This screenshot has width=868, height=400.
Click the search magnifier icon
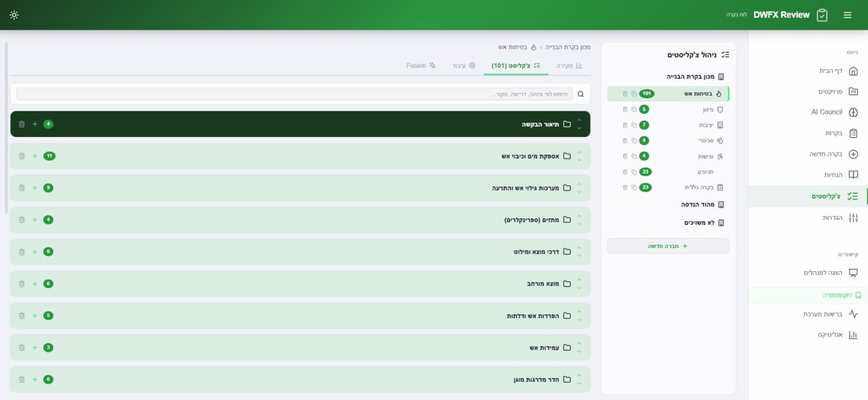580,94
